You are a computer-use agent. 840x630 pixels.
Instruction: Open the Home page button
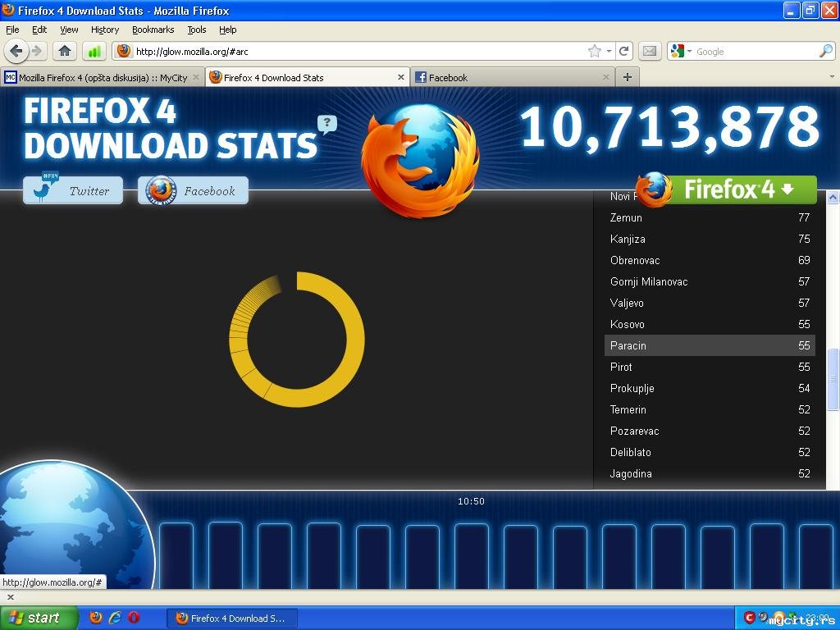(x=65, y=51)
